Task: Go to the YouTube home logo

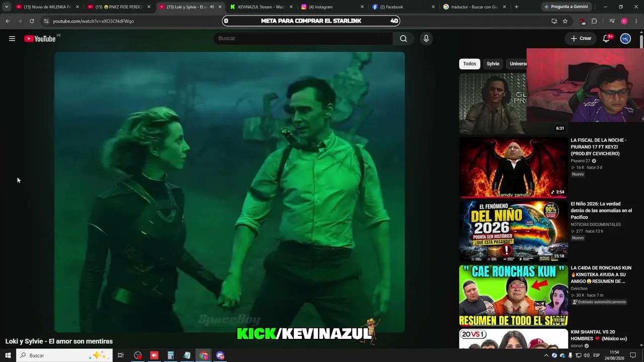Action: click(x=40, y=39)
